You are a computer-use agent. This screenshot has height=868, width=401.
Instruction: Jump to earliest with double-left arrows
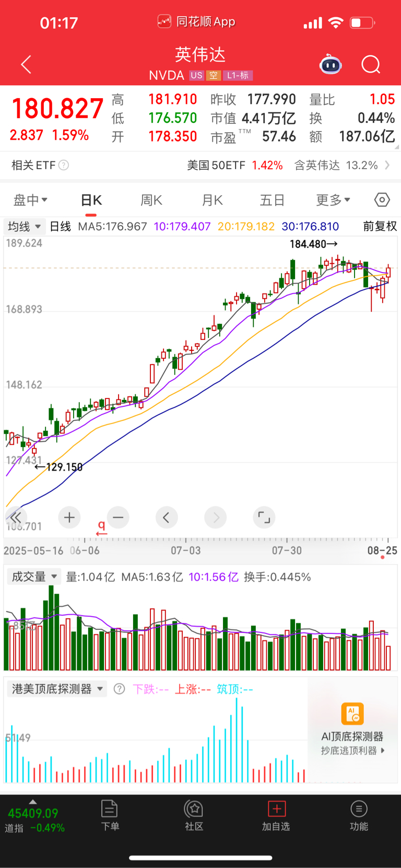tap(16, 518)
